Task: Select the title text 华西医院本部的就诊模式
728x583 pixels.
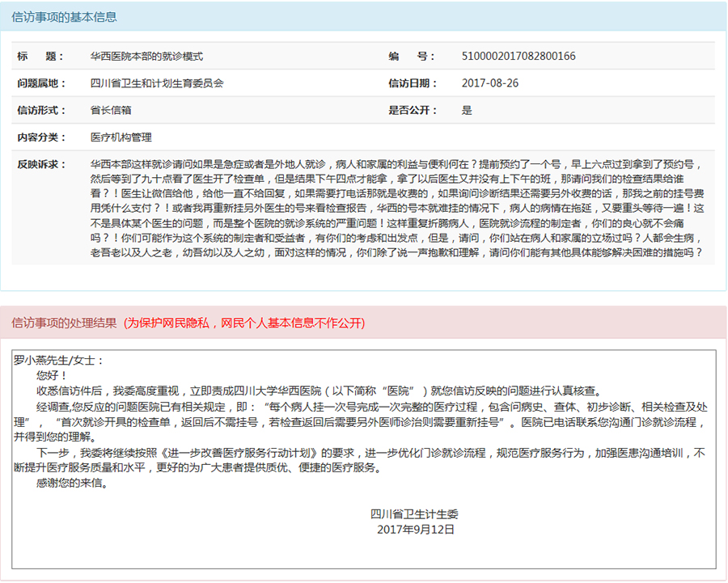Action: [146, 57]
